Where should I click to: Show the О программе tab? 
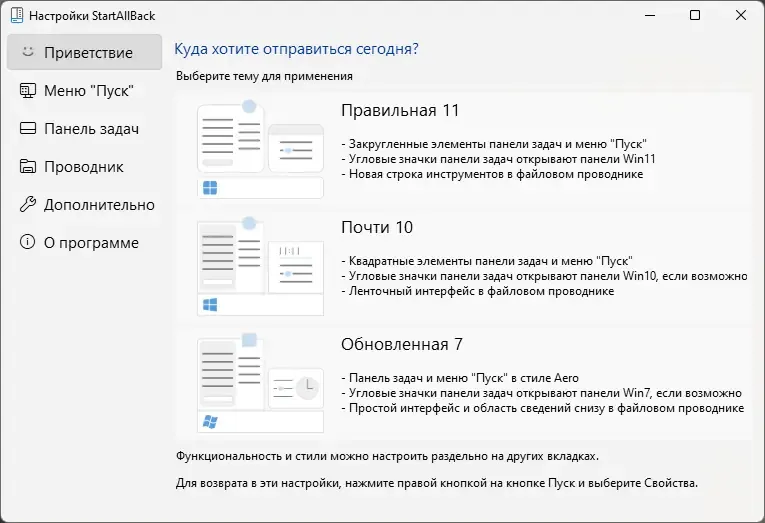click(84, 242)
